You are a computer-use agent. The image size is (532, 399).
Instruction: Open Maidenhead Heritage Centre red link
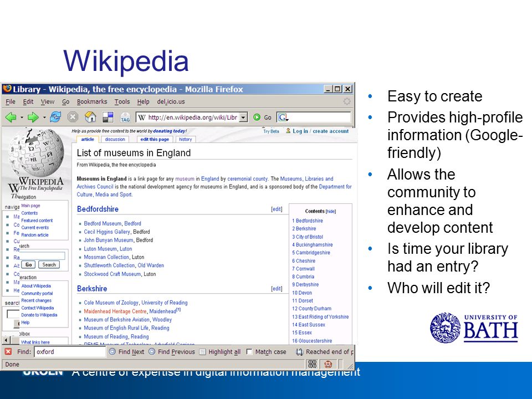point(115,311)
